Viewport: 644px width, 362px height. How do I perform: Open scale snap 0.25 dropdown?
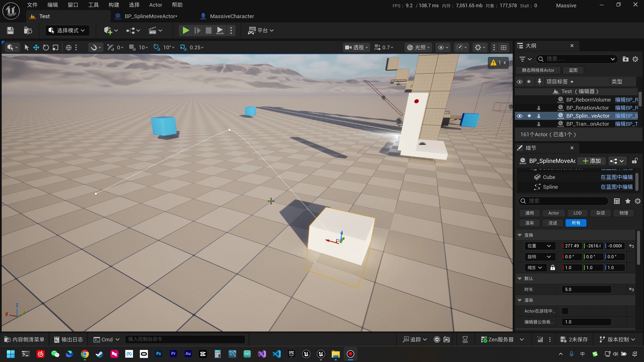(197, 47)
